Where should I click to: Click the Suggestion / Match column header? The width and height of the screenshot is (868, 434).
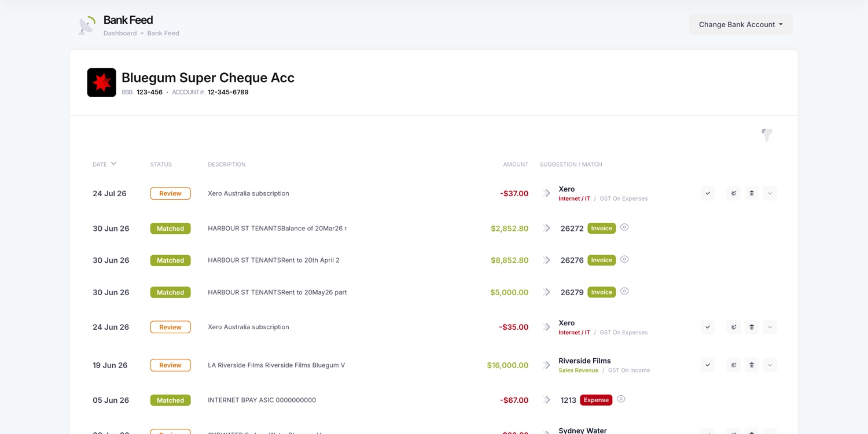571,164
